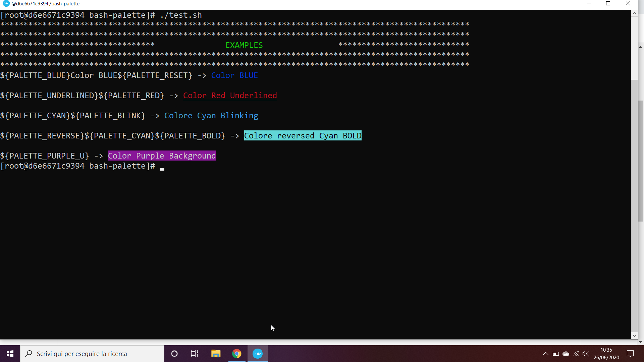Click the highlighted 'Color Purple Background' text

pyautogui.click(x=162, y=156)
